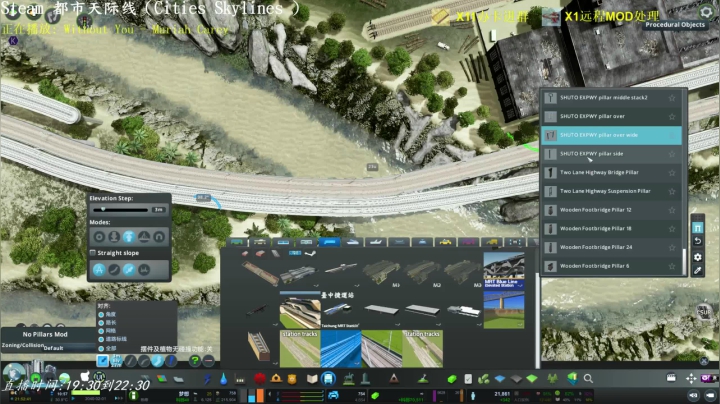Viewport: 720px width, 404px height.
Task: Select the fourth alignment radio option
Action: pyautogui.click(x=101, y=339)
